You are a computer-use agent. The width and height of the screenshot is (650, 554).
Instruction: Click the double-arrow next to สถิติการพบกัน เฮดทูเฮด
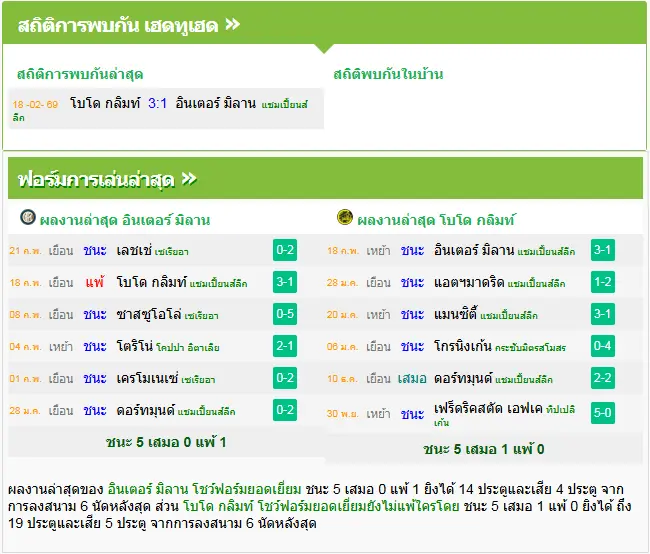click(233, 24)
